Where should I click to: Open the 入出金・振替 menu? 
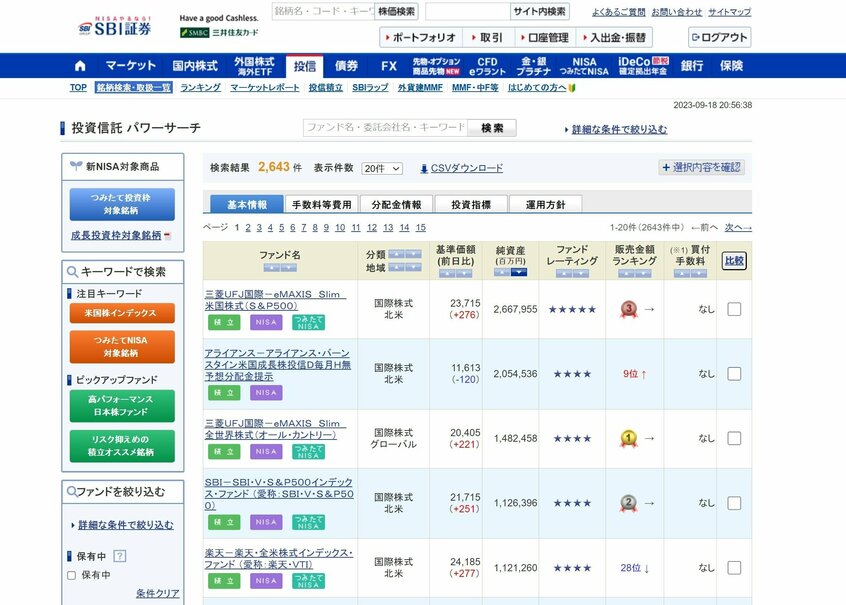pyautogui.click(x=615, y=37)
